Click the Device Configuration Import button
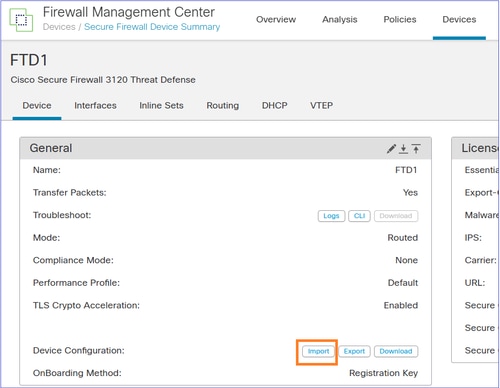 pyautogui.click(x=318, y=351)
